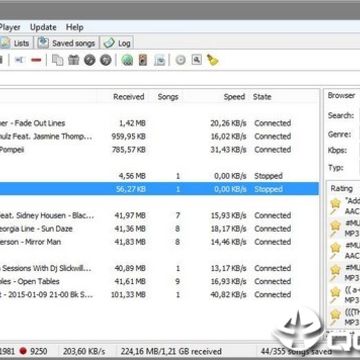
Task: Select the Open Tables stream row
Action: (x=159, y=282)
